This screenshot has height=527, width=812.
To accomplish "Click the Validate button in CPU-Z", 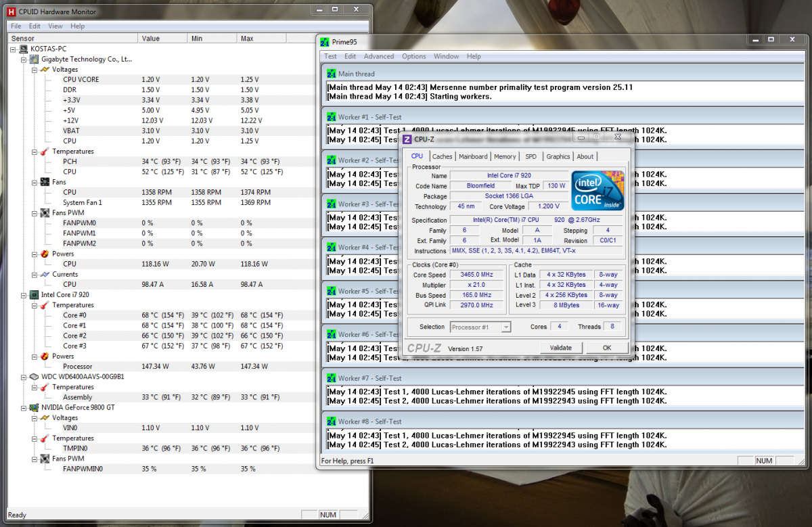I will point(561,348).
